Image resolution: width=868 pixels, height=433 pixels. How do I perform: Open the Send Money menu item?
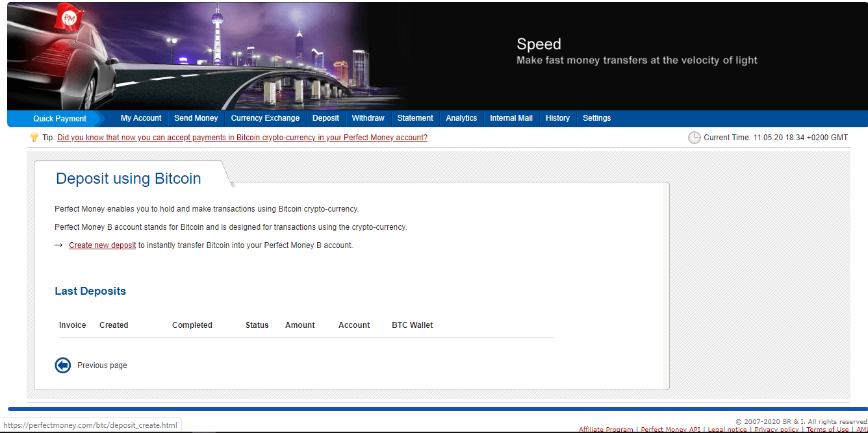point(196,118)
